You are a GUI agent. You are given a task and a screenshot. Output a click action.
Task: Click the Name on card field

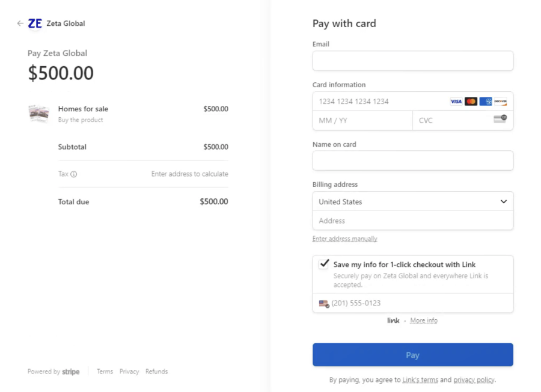point(412,161)
